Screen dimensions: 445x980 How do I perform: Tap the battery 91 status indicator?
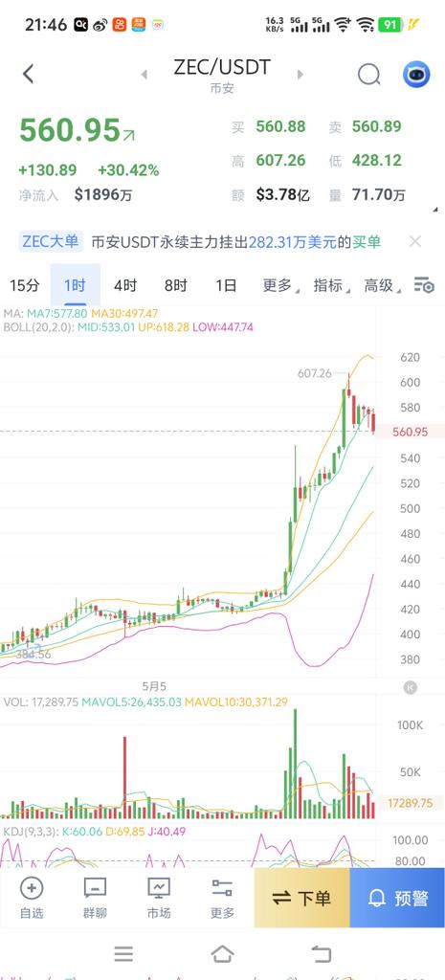coord(390,24)
